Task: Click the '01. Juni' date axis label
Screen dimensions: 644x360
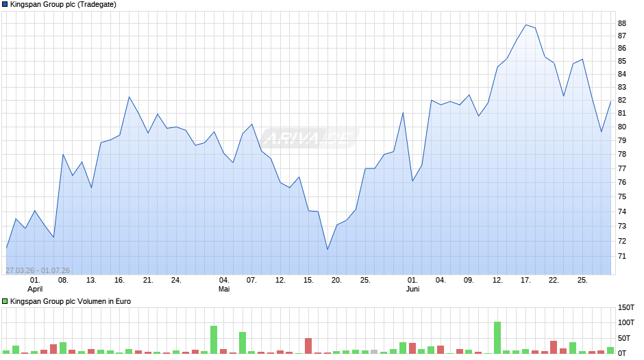Action: pyautogui.click(x=412, y=285)
